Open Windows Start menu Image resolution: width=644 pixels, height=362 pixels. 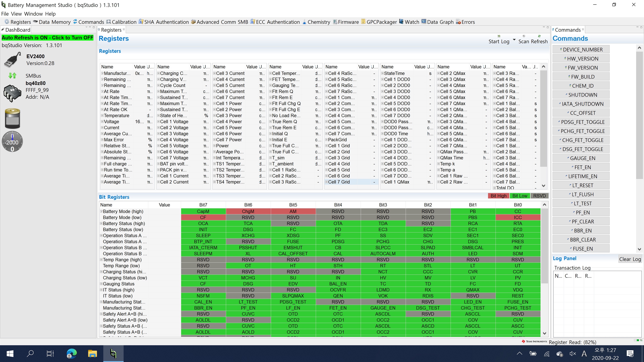(x=10, y=353)
